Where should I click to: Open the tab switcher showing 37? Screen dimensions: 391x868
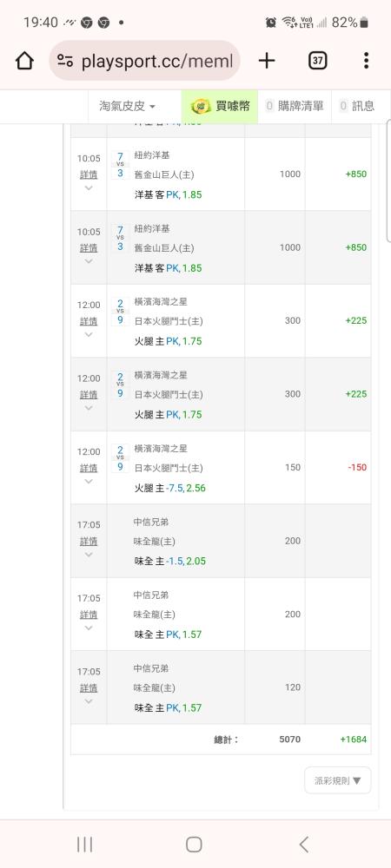pos(317,61)
